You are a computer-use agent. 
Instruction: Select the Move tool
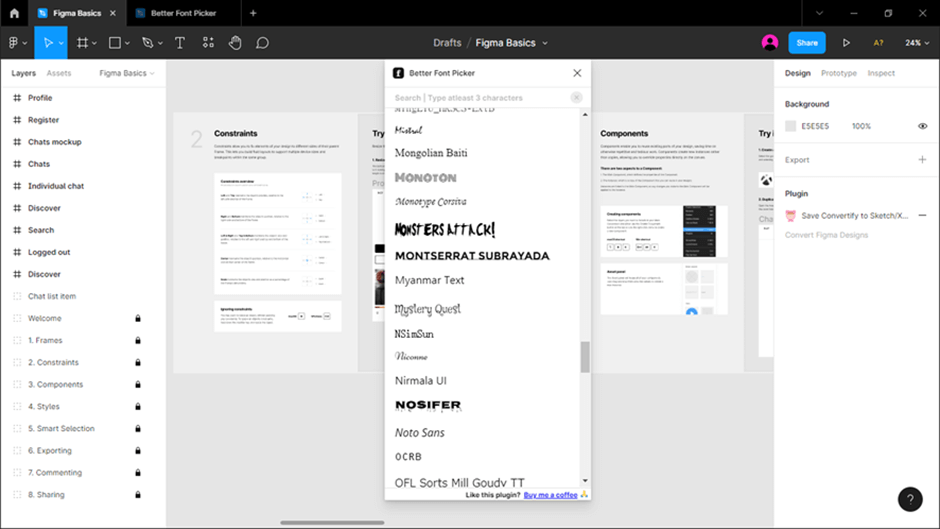[x=47, y=43]
